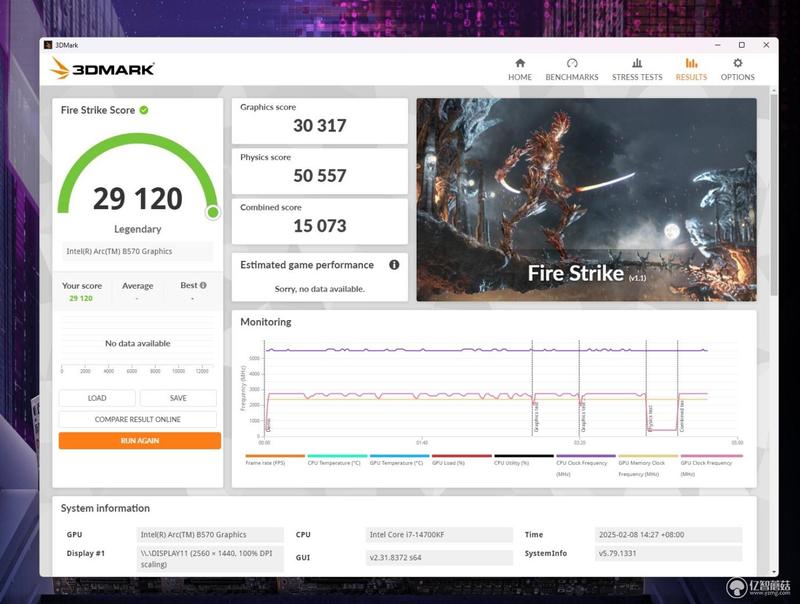Click the vertical scrollbar thumb

pyautogui.click(x=773, y=194)
